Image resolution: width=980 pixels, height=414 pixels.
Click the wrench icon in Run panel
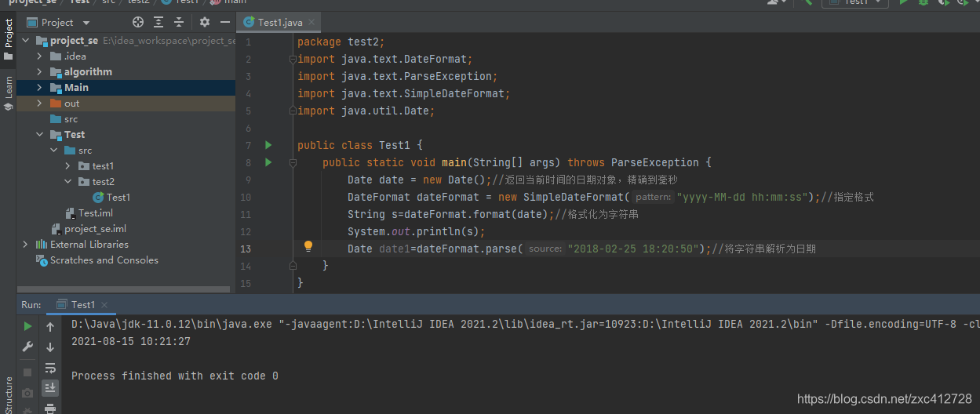[27, 347]
